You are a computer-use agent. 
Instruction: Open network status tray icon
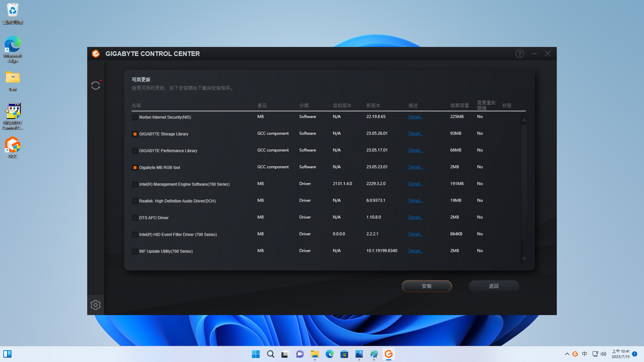595,354
